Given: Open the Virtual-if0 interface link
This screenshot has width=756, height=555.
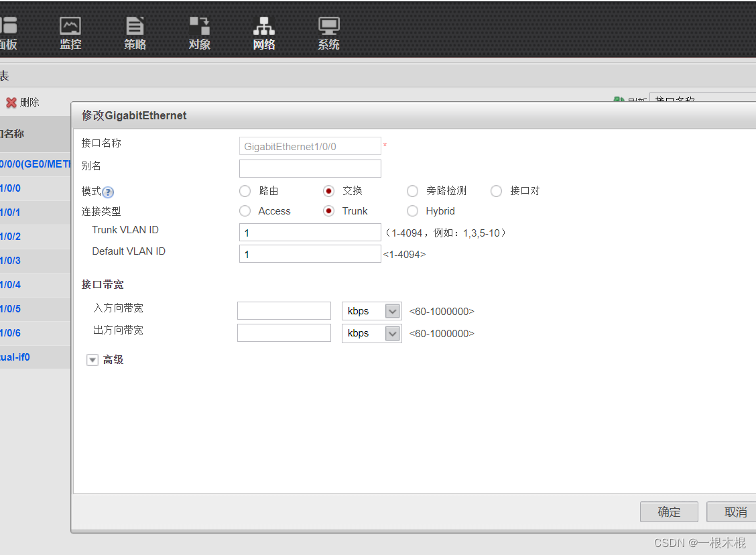Looking at the screenshot, I should tap(15, 357).
